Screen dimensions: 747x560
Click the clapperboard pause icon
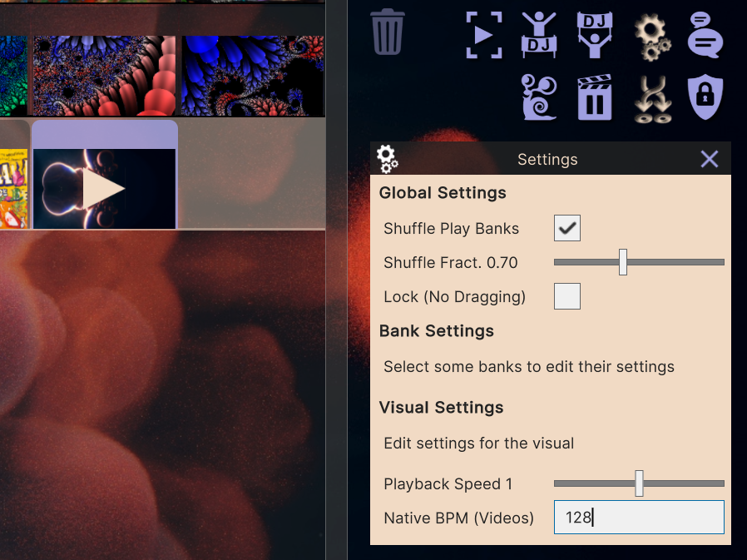[x=595, y=97]
